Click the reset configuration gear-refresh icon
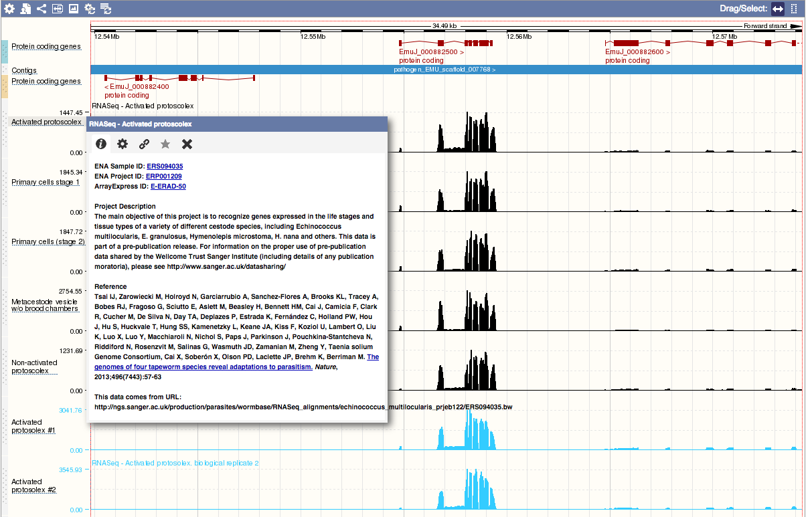This screenshot has width=812, height=517. pos(90,9)
